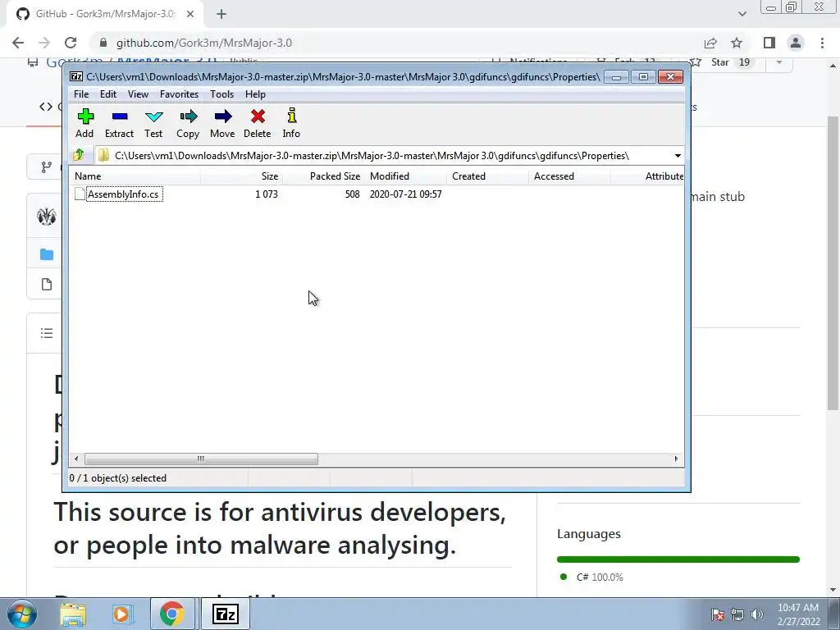Click the left scroll arrow of file list
Viewport: 840px width, 630px height.
(x=76, y=459)
